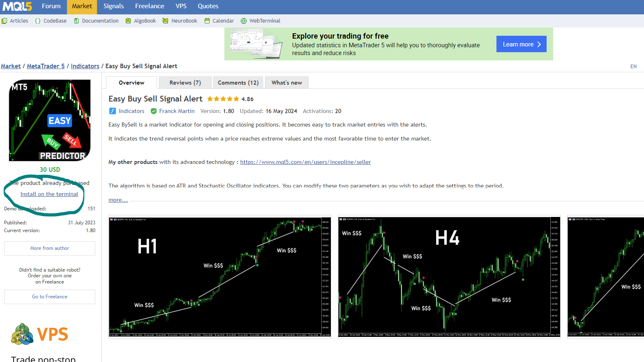644x362 pixels.
Task: Click the Explore your trading for free heading
Action: pyautogui.click(x=340, y=36)
